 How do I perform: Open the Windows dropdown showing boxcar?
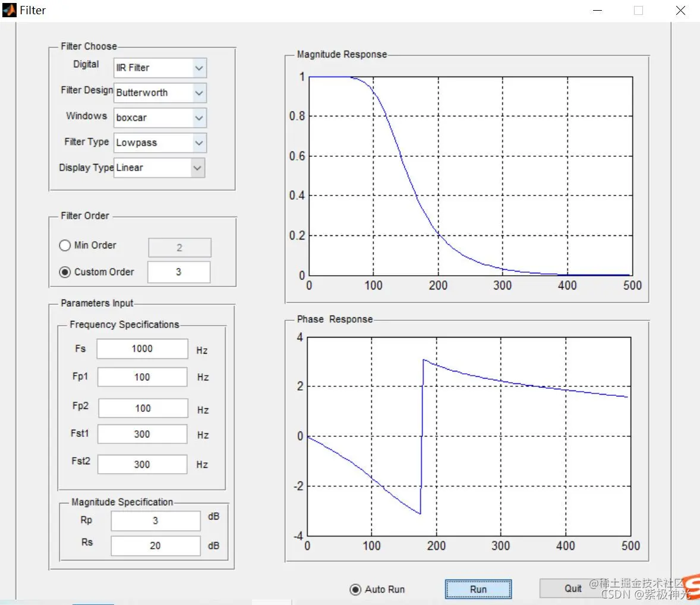tap(160, 118)
